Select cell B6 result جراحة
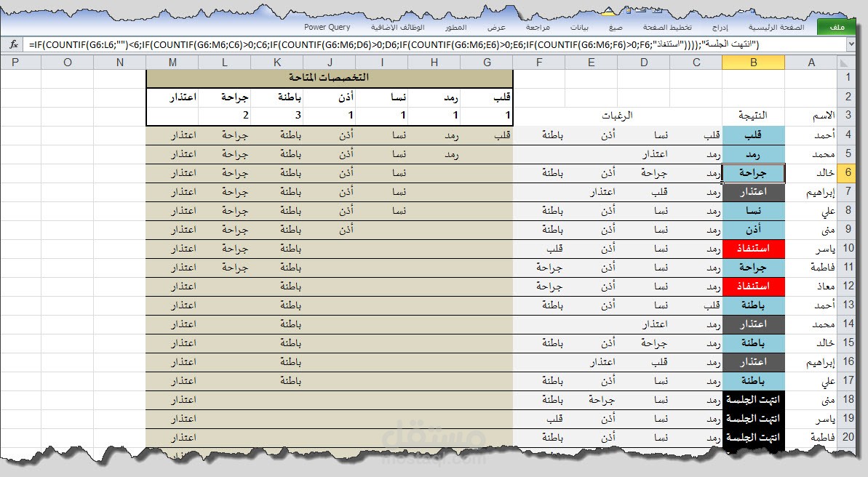The height and width of the screenshot is (477, 868). (x=754, y=172)
